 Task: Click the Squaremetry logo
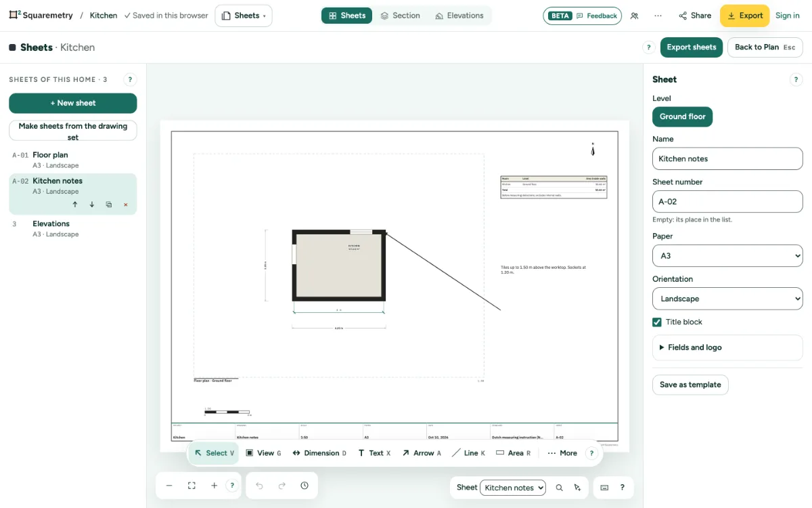click(x=41, y=16)
